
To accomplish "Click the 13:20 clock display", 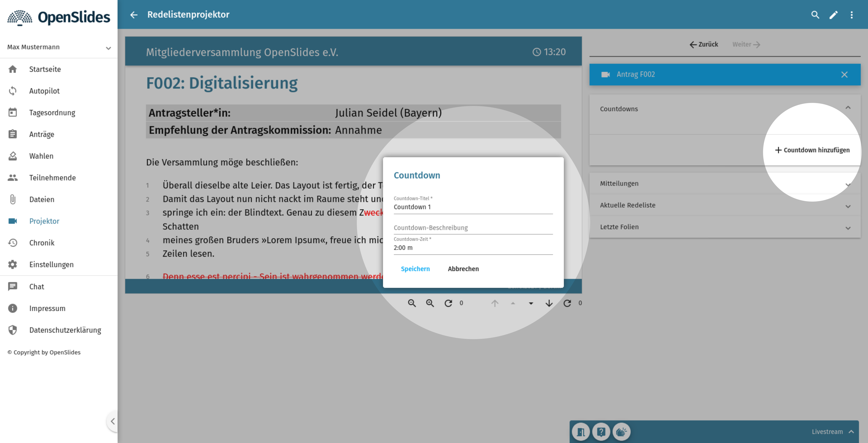I will point(549,52).
